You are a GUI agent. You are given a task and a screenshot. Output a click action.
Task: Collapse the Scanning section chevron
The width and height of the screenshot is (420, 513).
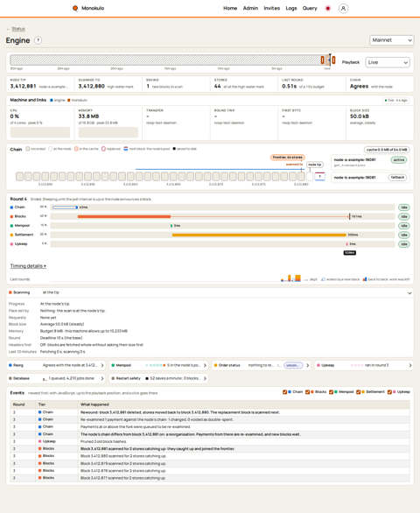409,292
